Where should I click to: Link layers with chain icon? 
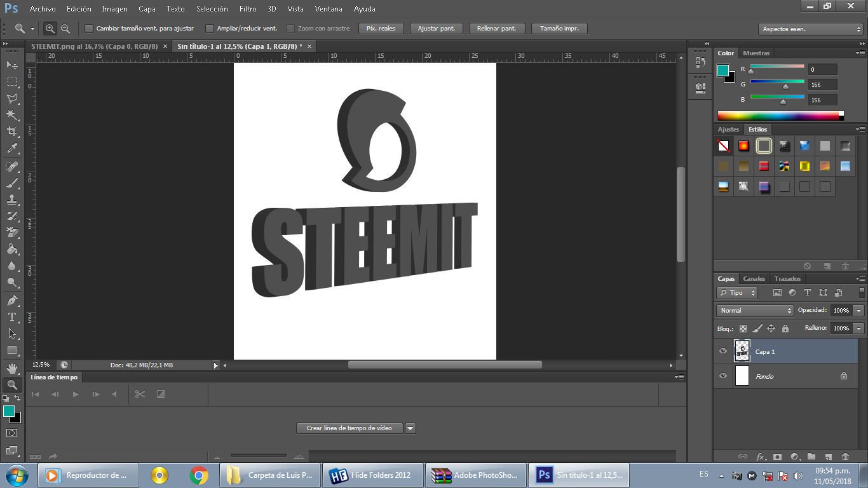point(742,456)
